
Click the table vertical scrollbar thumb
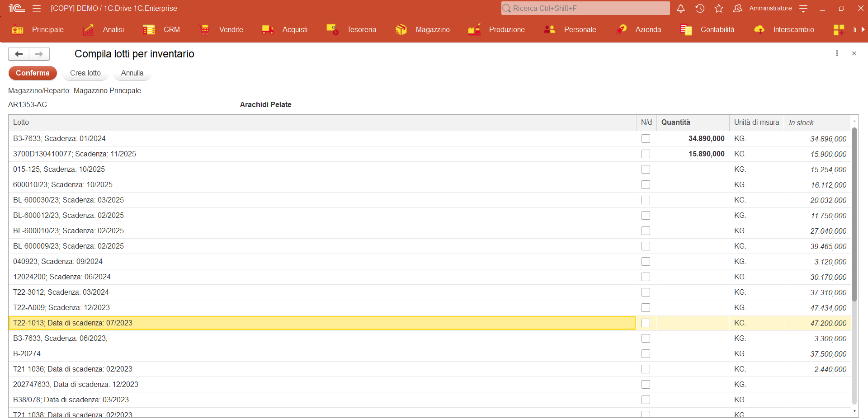pos(854,214)
